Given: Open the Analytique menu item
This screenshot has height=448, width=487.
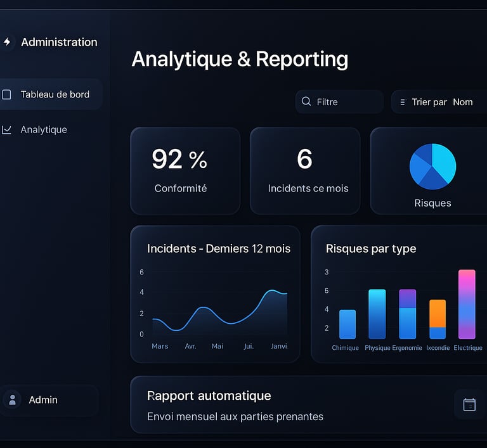Looking at the screenshot, I should click(x=44, y=130).
